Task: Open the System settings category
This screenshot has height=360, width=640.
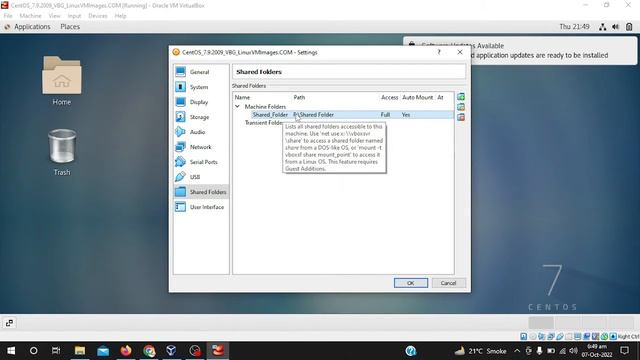Action: coord(200,87)
